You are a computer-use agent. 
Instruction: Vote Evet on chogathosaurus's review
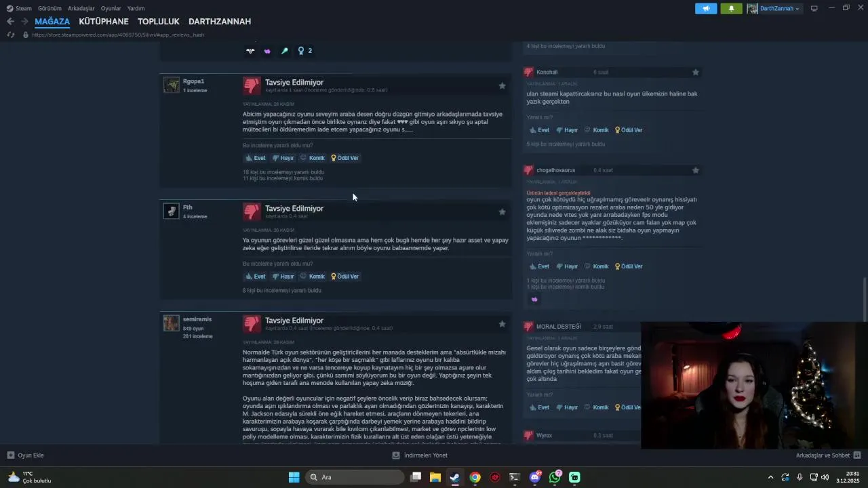(x=540, y=266)
